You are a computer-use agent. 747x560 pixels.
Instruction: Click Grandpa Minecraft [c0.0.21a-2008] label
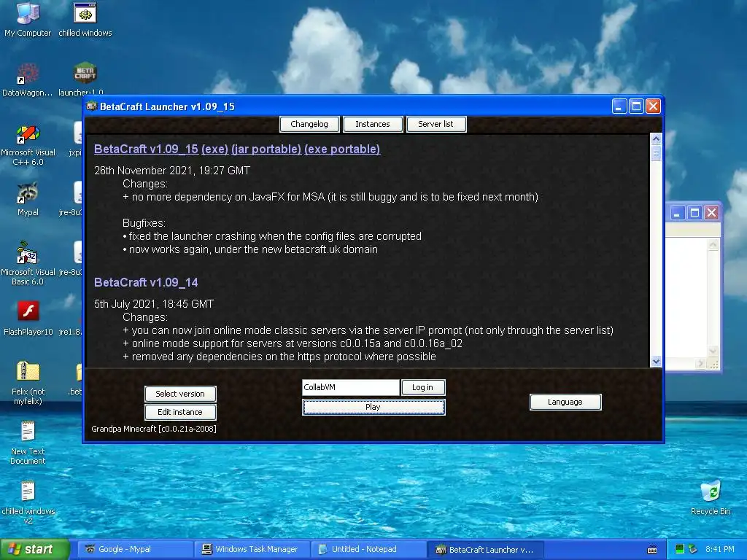pos(154,429)
